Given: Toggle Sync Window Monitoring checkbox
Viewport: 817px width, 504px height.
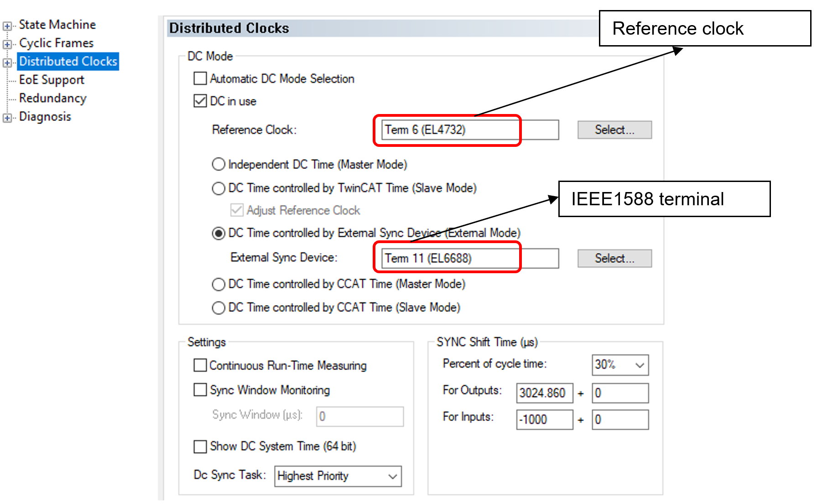Looking at the screenshot, I should [200, 390].
